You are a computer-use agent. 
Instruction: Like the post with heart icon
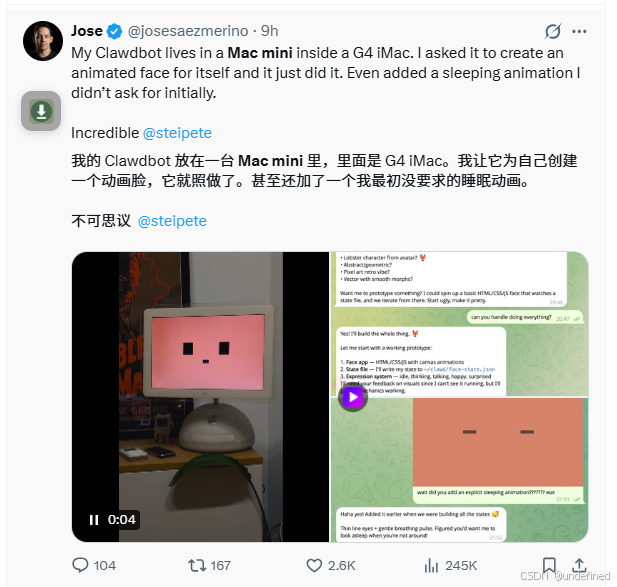coord(314,565)
